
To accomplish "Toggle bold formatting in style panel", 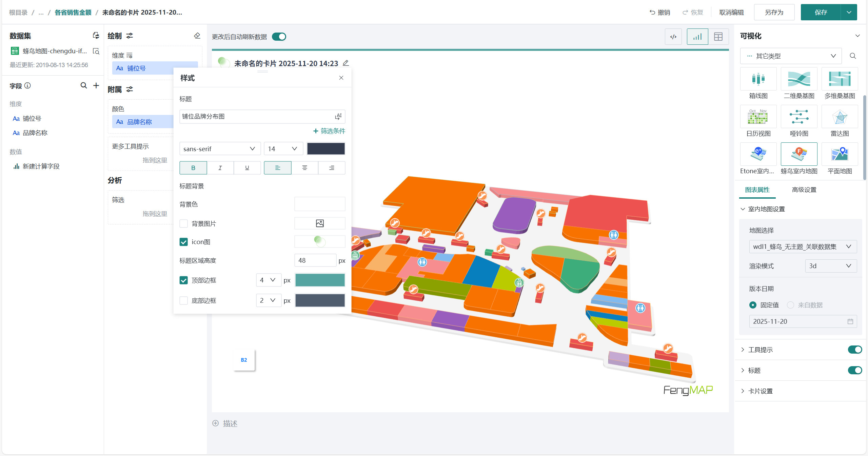I will point(193,168).
